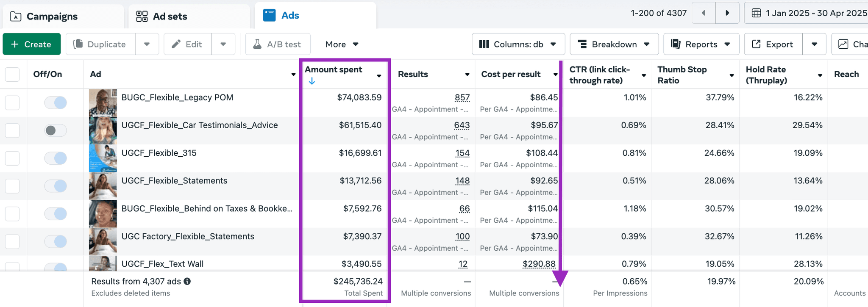This screenshot has width=868, height=307.
Task: Open CTR column options arrow
Action: pyautogui.click(x=644, y=75)
